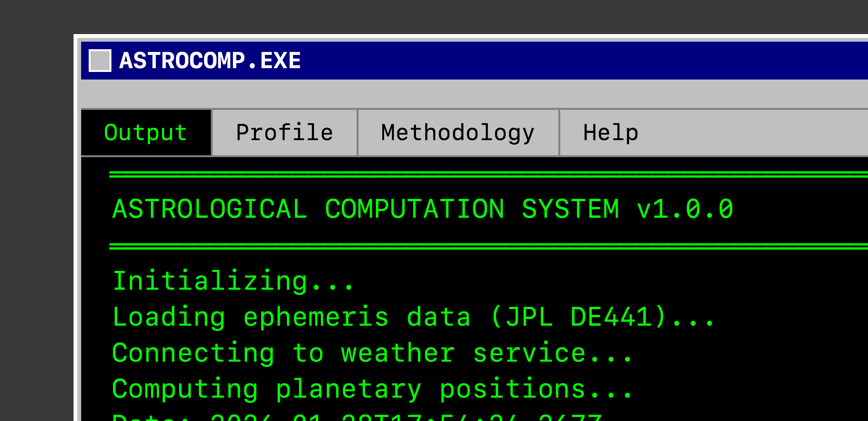
Task: Click the Computing planetary positions line
Action: 371,389
